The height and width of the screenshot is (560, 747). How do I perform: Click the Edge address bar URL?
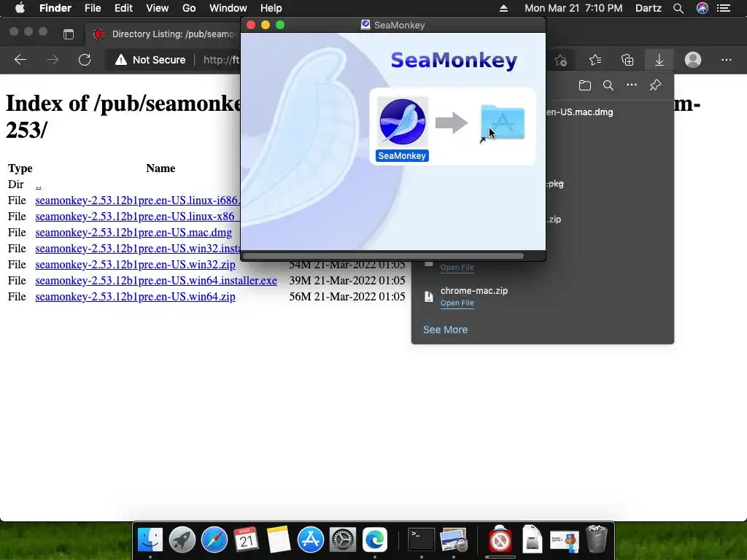pyautogui.click(x=222, y=60)
